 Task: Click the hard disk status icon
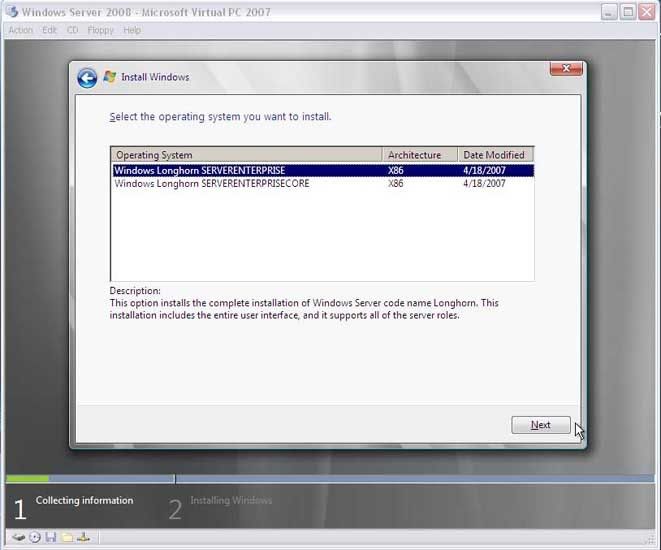[x=19, y=537]
